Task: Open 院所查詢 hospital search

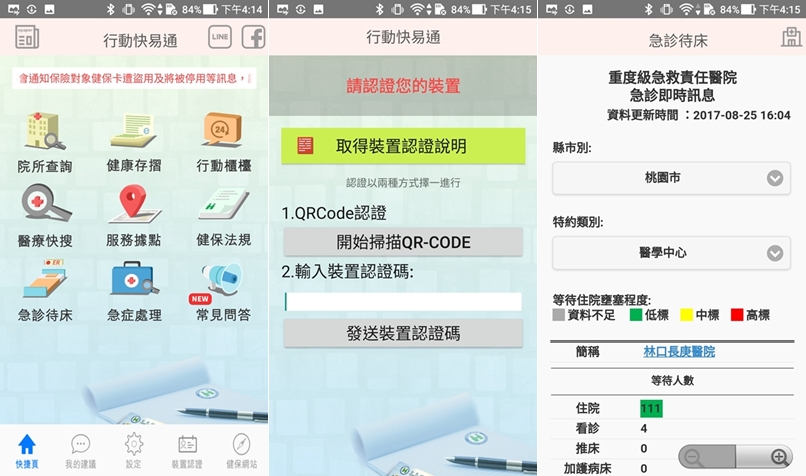Action: click(45, 142)
